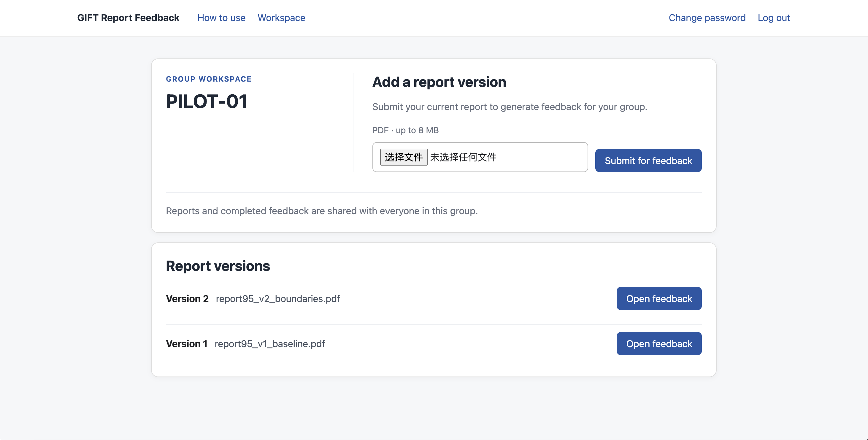The height and width of the screenshot is (440, 868).
Task: Click the Report versions heading
Action: [218, 266]
